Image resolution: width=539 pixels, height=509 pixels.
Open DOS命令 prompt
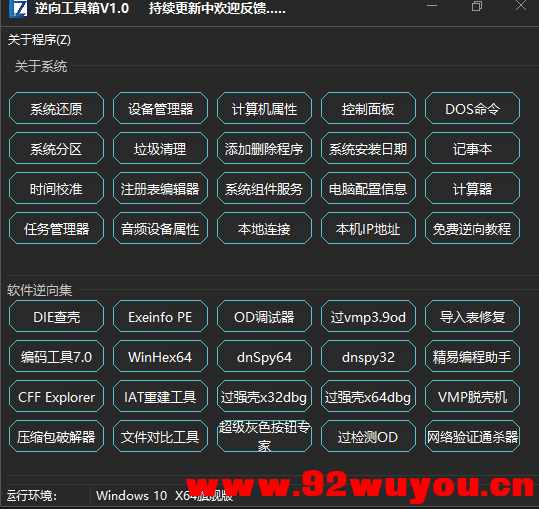(x=472, y=109)
